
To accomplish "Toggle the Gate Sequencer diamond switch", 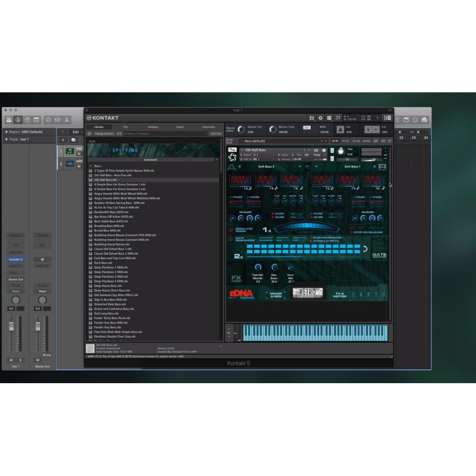I will point(231,239).
